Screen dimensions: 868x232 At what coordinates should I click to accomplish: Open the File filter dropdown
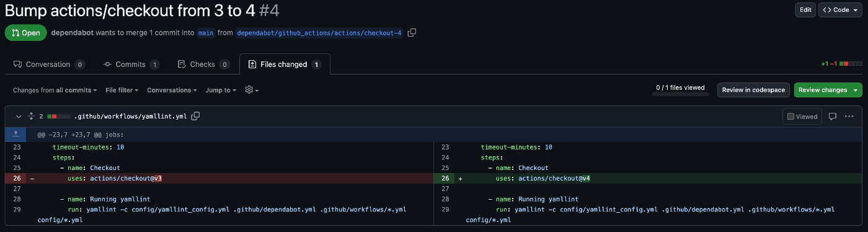click(x=122, y=90)
